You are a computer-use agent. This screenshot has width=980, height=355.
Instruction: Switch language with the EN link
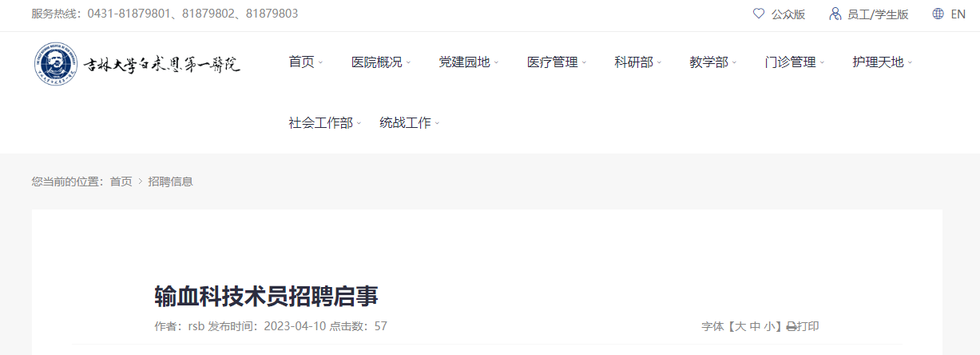pos(958,14)
